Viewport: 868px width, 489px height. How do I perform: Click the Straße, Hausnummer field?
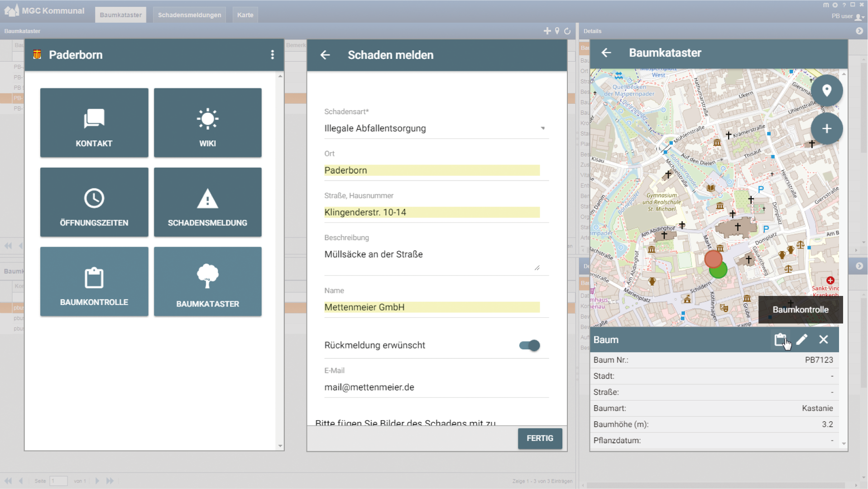(x=432, y=212)
